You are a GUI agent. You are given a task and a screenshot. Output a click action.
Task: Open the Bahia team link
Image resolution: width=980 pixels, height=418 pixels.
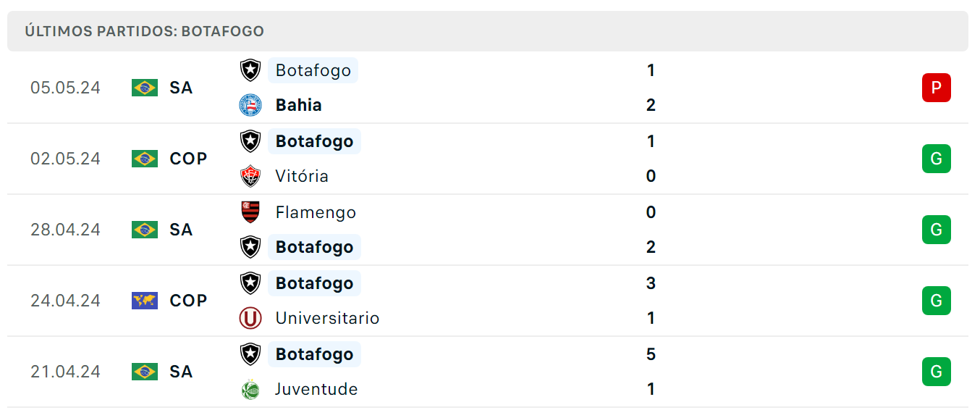coord(298,105)
